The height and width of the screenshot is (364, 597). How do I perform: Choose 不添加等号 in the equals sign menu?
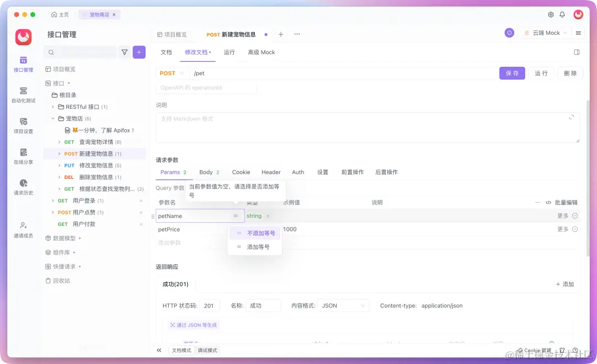(263, 233)
